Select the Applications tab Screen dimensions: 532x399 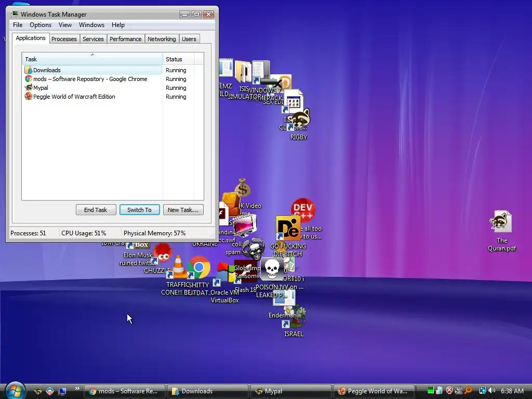coord(31,38)
